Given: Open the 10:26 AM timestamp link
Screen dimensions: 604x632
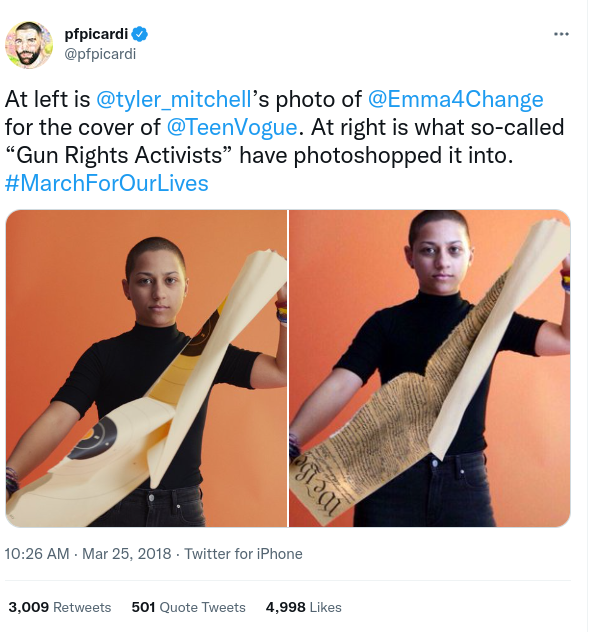Looking at the screenshot, I should (37, 554).
